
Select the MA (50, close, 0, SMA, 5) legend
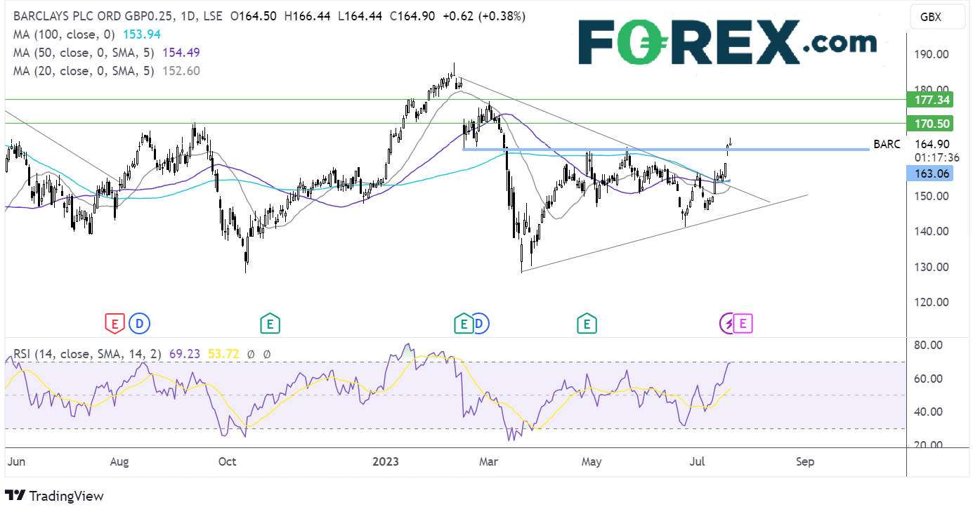84,52
